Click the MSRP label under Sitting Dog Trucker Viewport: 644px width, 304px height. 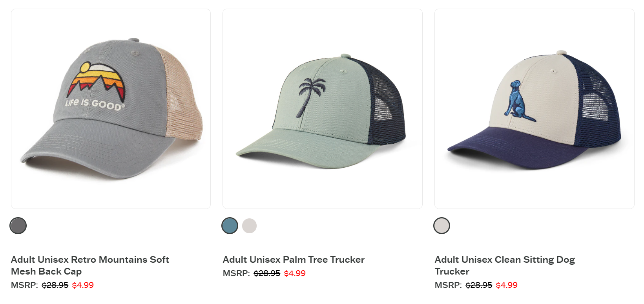point(448,285)
